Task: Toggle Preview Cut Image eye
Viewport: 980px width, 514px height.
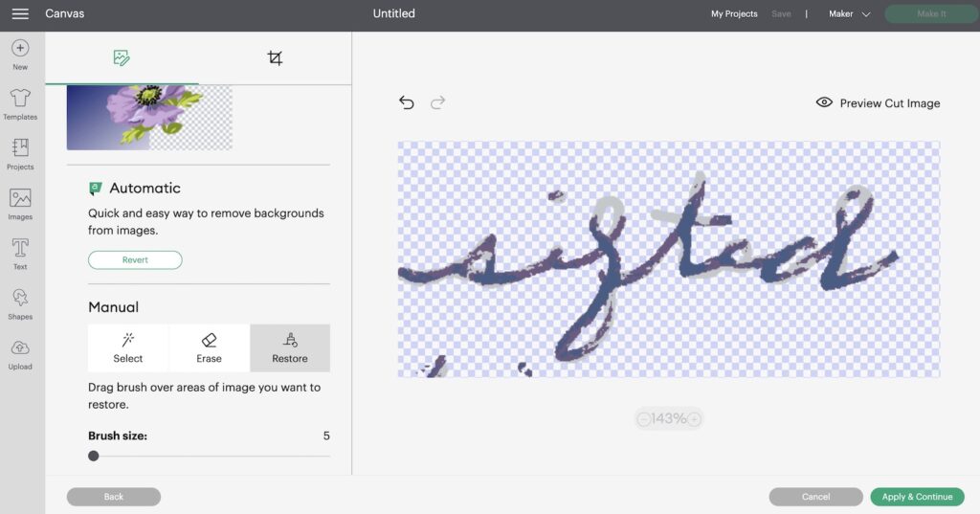Action: pyautogui.click(x=824, y=101)
